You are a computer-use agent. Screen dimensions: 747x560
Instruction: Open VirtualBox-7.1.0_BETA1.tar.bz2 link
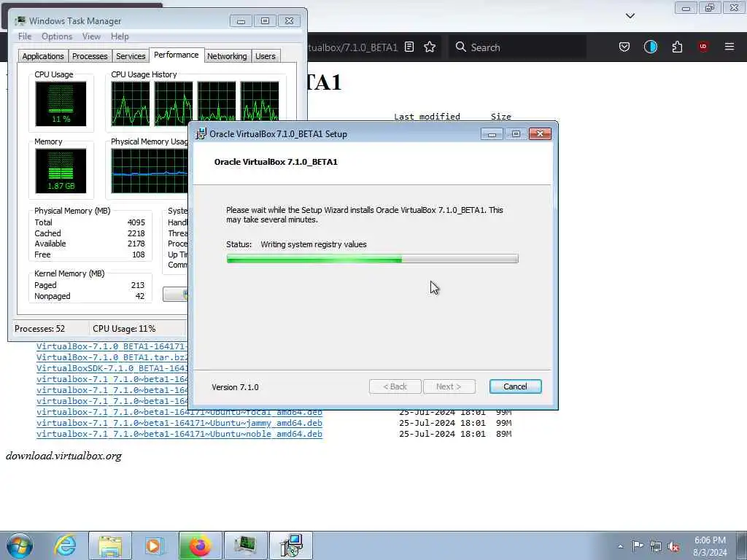(x=112, y=357)
